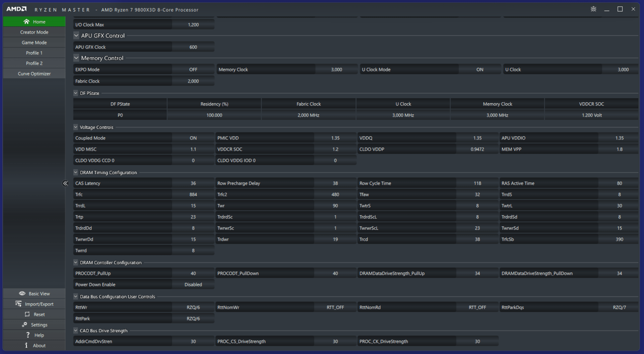Click the bug report icon in title bar
This screenshot has width=644, height=354.
tap(593, 9)
